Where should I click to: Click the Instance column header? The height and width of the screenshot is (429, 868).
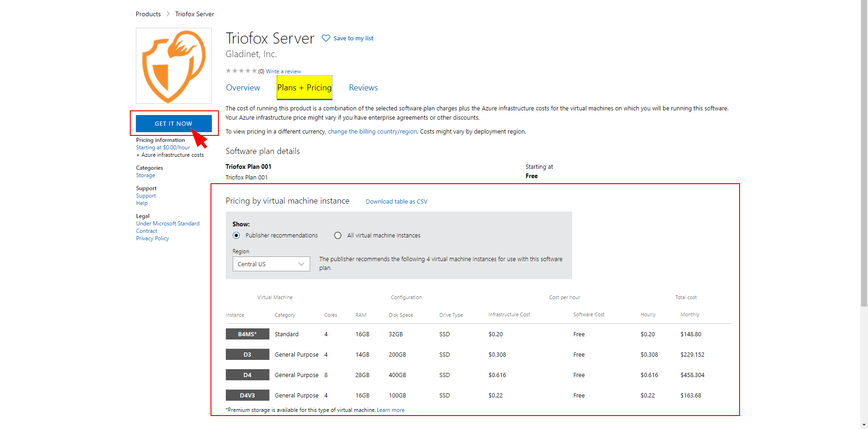tap(235, 315)
